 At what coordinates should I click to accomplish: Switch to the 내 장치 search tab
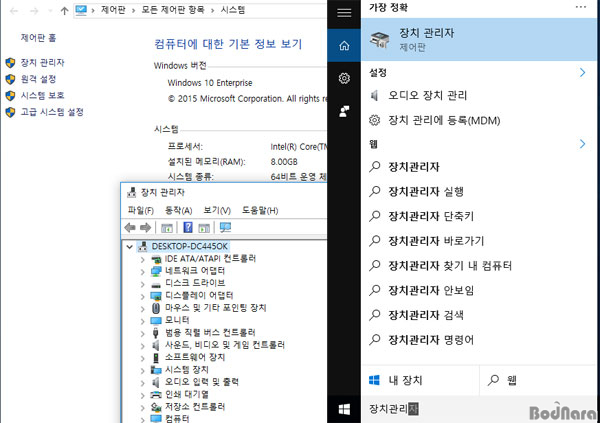[x=420, y=380]
